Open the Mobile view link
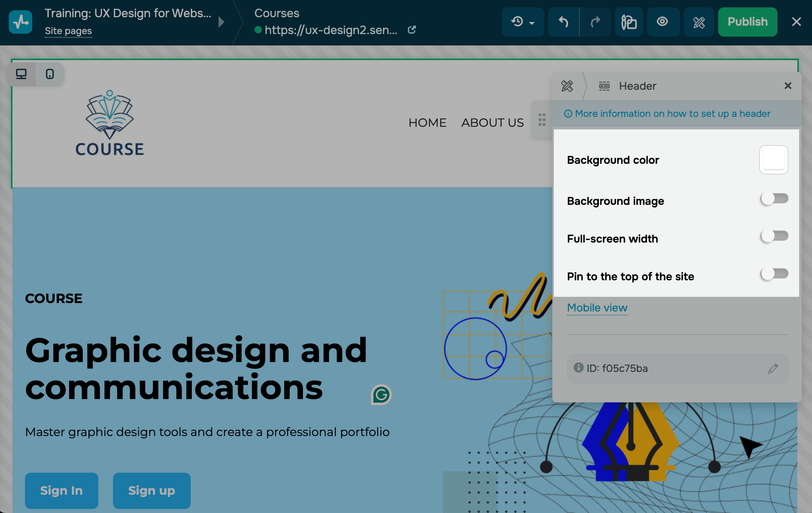 point(597,308)
